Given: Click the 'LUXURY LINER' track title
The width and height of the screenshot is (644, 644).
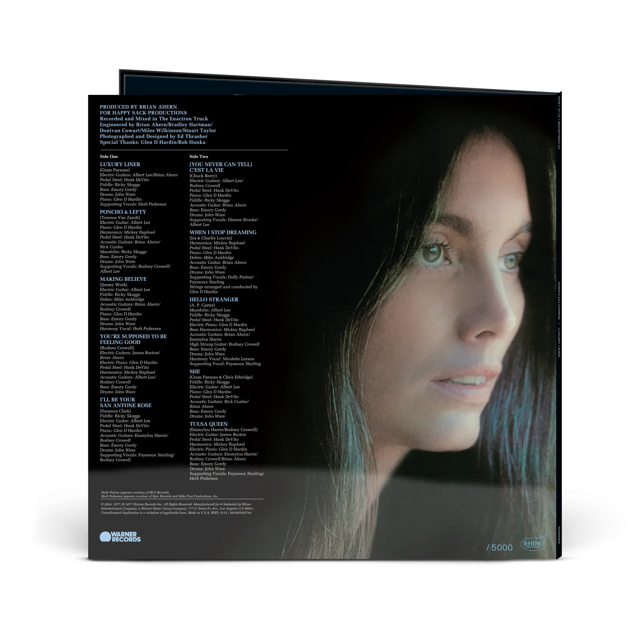Looking at the screenshot, I should pyautogui.click(x=120, y=164).
